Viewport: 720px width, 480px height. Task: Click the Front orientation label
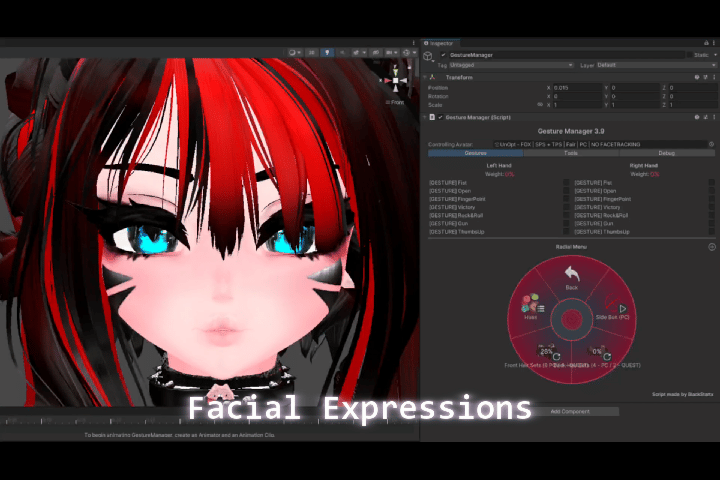397,102
